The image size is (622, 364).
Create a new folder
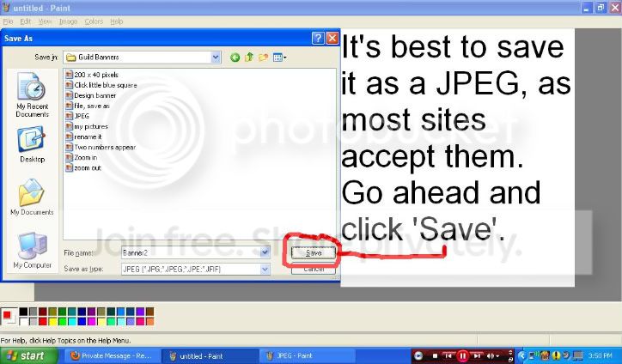click(263, 58)
